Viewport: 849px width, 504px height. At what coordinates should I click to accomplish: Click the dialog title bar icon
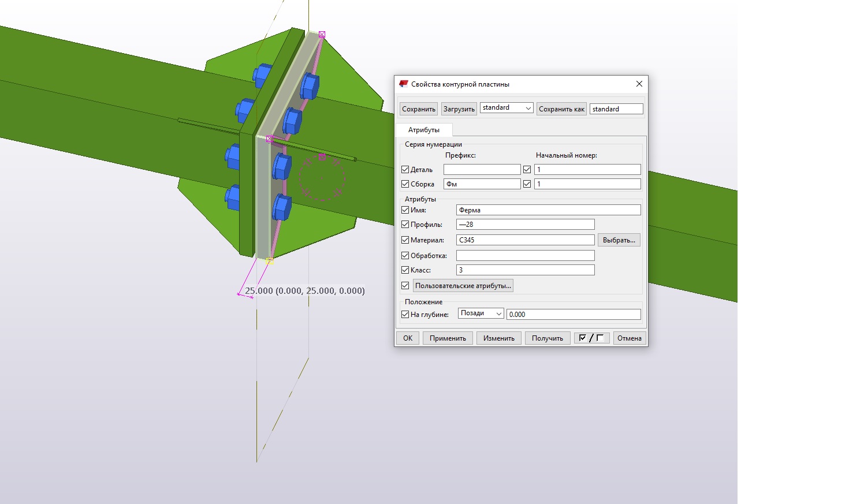[403, 84]
